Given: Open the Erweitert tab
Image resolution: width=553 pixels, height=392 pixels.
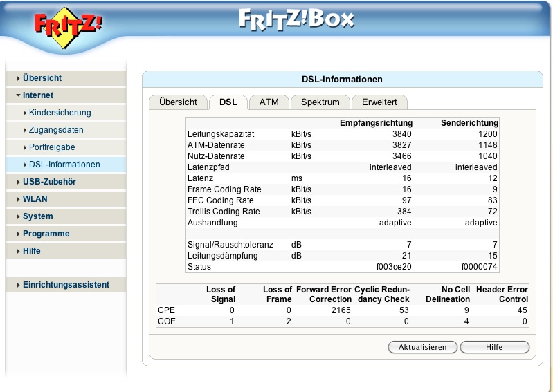Looking at the screenshot, I should click(379, 102).
